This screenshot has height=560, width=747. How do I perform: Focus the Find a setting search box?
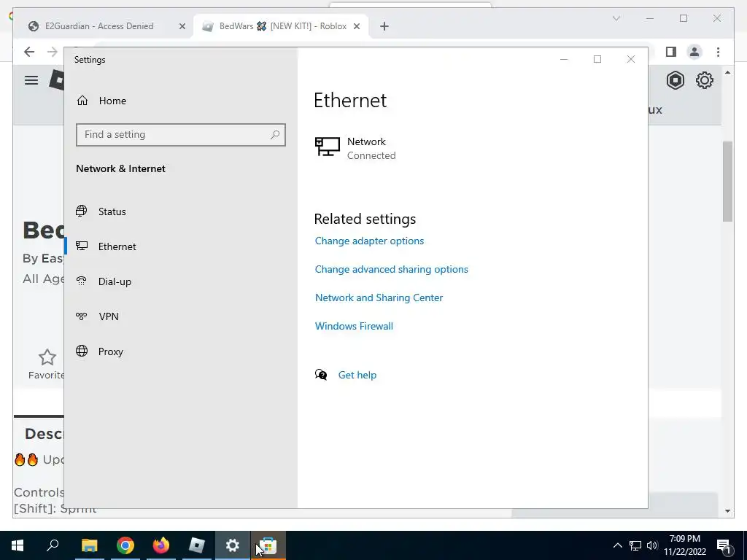click(181, 135)
